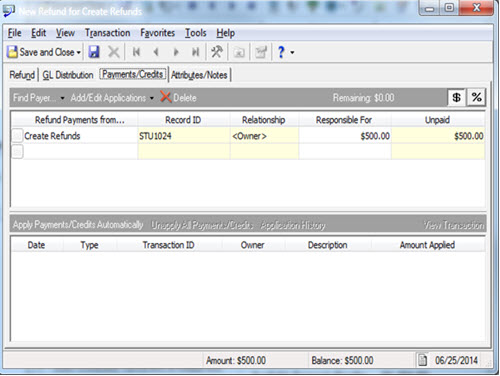Open Application History

[293, 225]
